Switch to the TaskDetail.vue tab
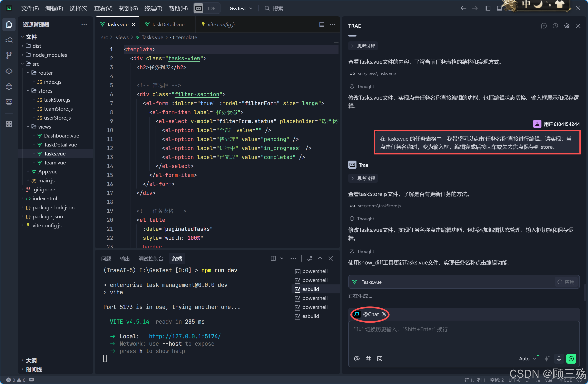Screen dimensions: 588x384 (x=168, y=24)
